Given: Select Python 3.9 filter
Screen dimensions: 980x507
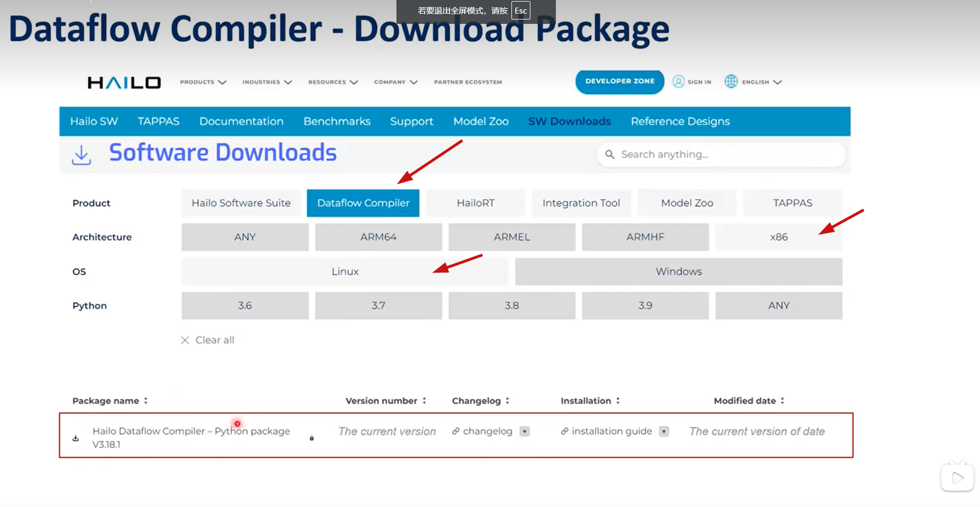Looking at the screenshot, I should (x=645, y=306).
